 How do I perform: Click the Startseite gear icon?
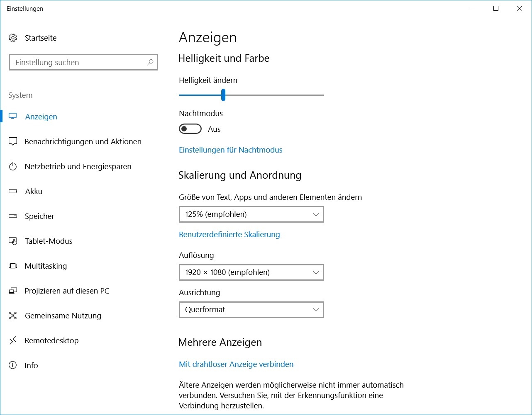[13, 38]
